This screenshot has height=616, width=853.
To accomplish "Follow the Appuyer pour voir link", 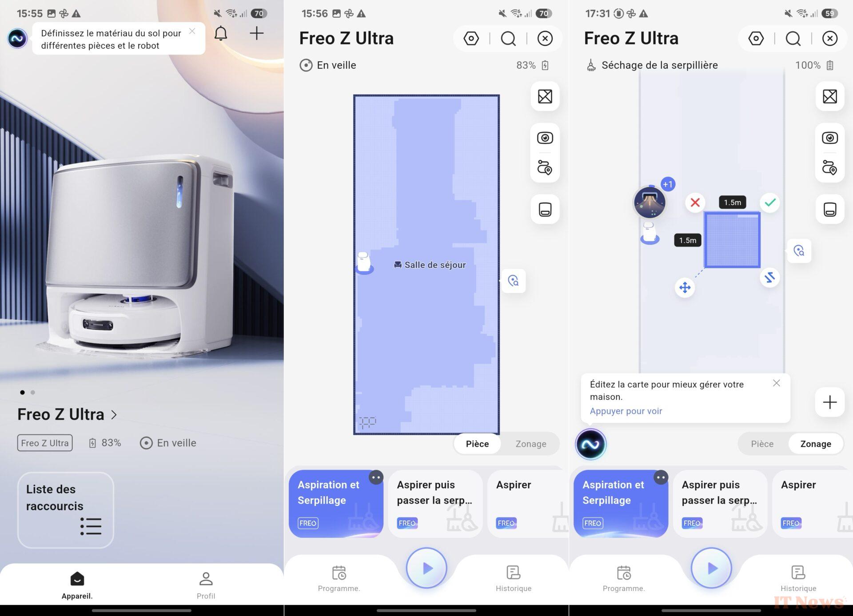I will (626, 411).
